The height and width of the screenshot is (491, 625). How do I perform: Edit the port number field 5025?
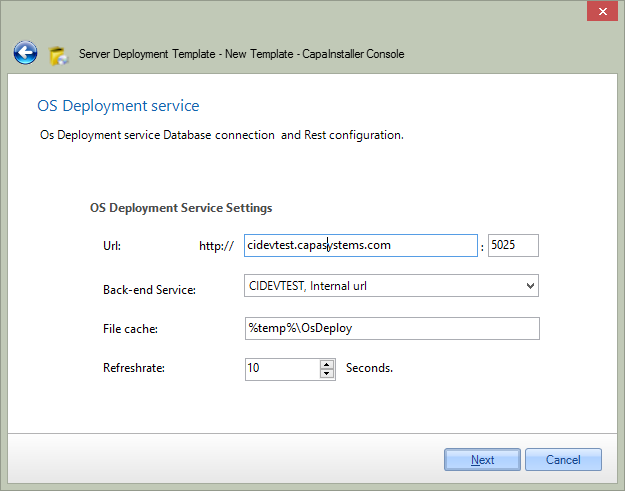coord(513,246)
